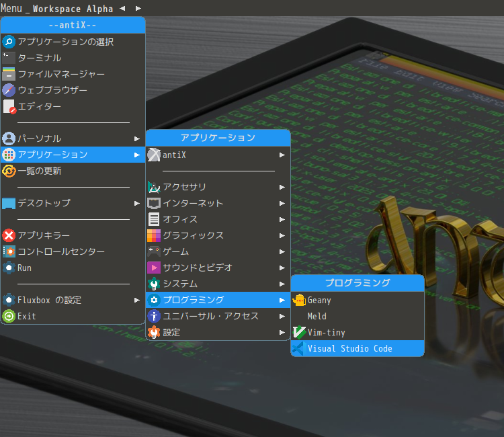Click the Visual Studio Code logo icon
Screen dimensions: 504x437
(299, 348)
